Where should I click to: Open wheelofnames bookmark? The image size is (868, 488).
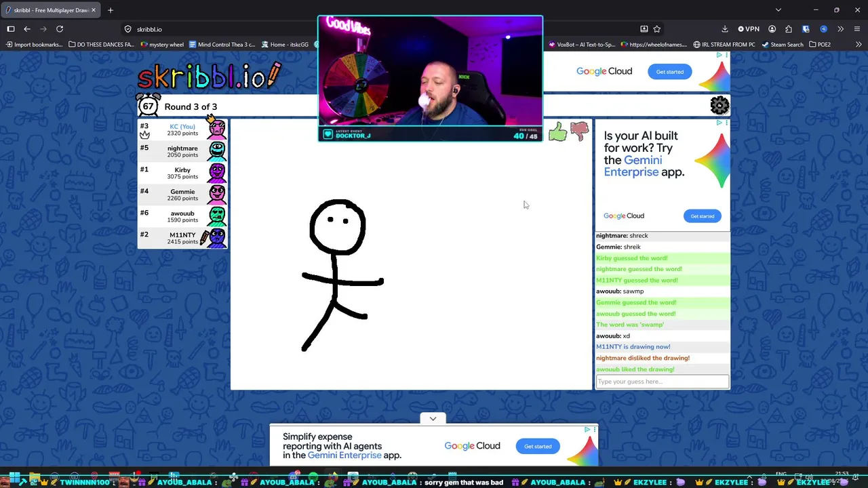pyautogui.click(x=654, y=45)
